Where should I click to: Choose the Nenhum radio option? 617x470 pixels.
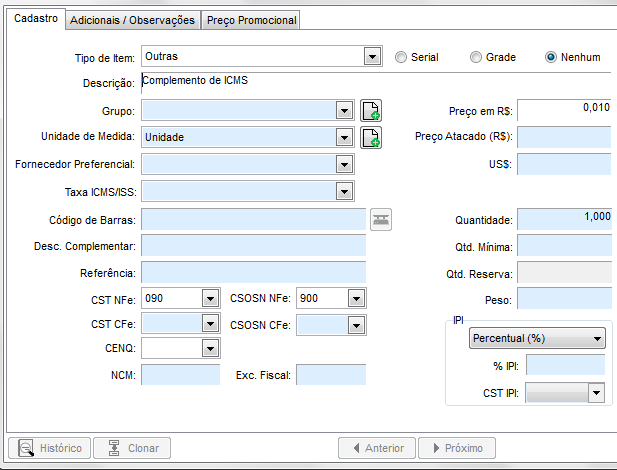pyautogui.click(x=550, y=57)
